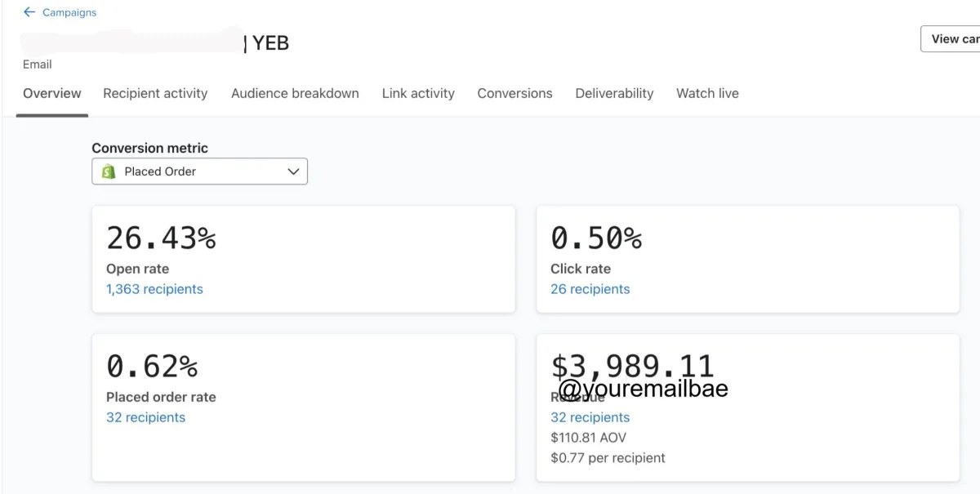Switch to the Conversions tab
Image resolution: width=980 pixels, height=494 pixels.
click(x=514, y=93)
